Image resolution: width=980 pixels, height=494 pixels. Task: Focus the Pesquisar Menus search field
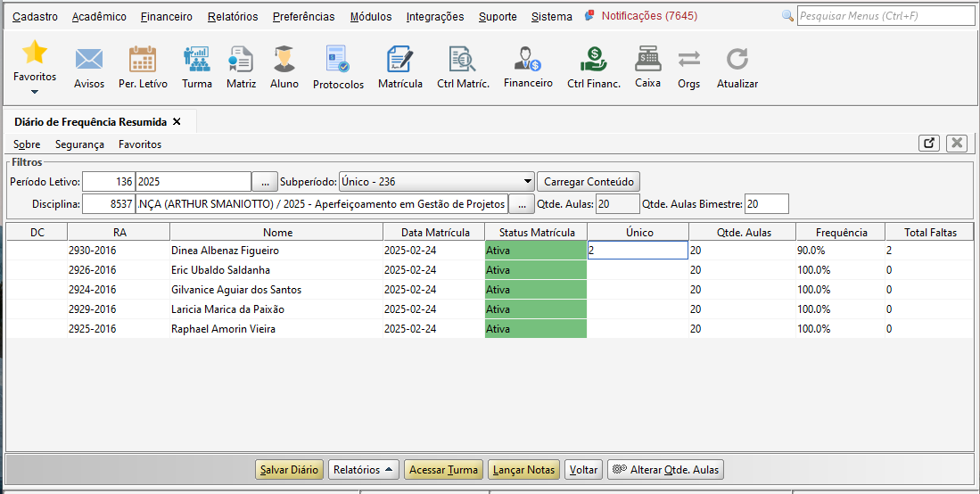coord(885,16)
